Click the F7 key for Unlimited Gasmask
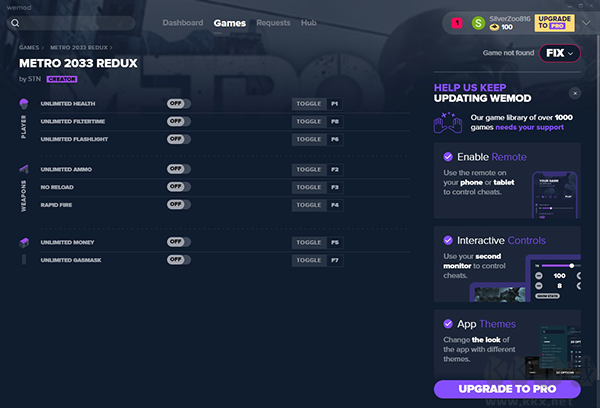This screenshot has height=408, width=600. click(335, 260)
